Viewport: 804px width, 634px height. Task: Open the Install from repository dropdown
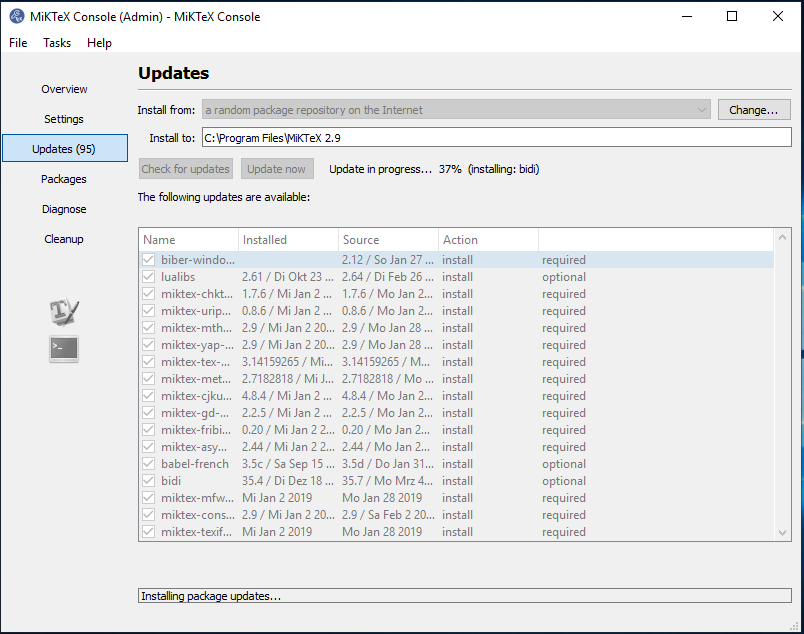click(x=456, y=110)
